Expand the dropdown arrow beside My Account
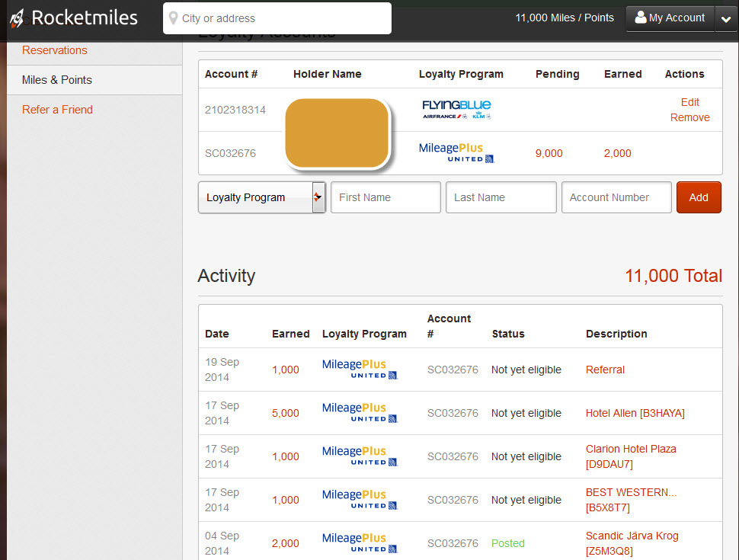This screenshot has height=560, width=739. click(x=725, y=20)
